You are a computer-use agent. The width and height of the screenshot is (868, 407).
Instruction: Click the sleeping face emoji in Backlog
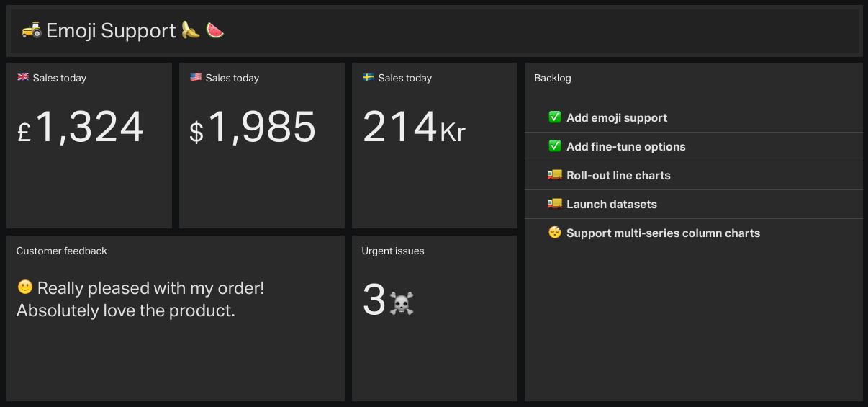point(555,233)
